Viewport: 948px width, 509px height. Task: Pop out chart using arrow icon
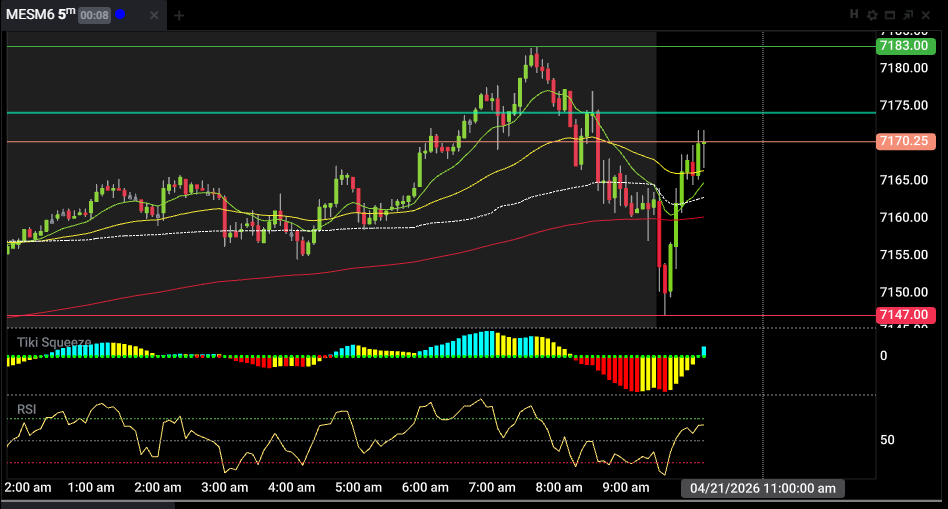coord(908,15)
